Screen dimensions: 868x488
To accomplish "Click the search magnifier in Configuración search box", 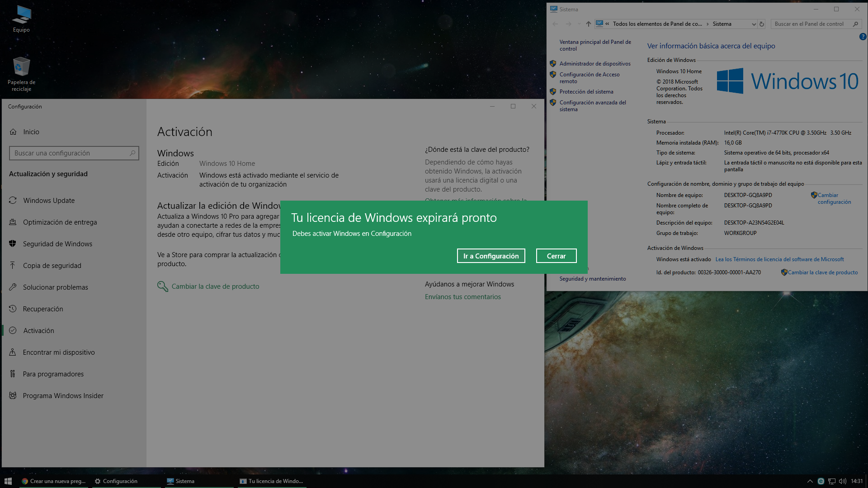I will (132, 153).
